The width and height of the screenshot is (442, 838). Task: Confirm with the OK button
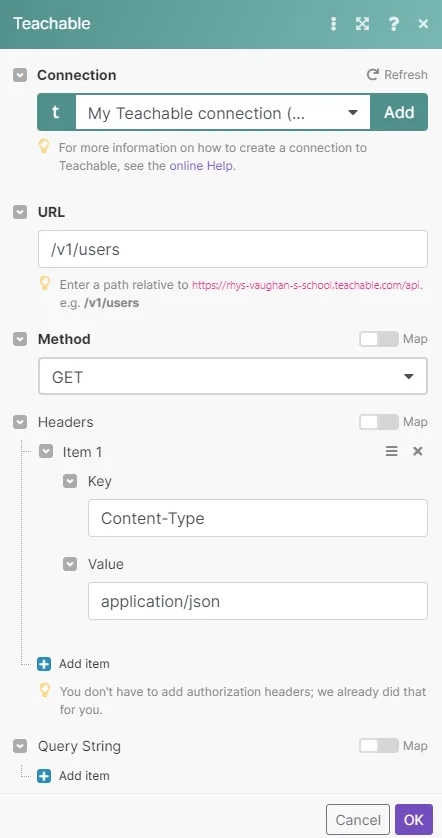point(414,820)
